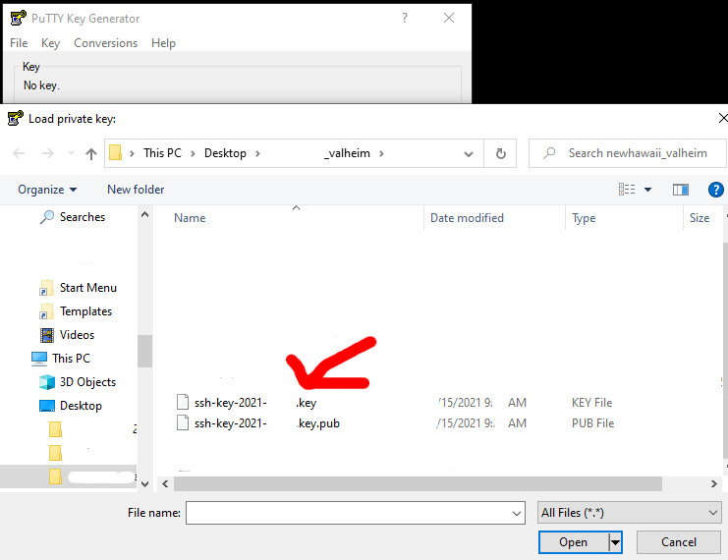This screenshot has width=728, height=560.
Task: Click the folder icon in the address bar
Action: 115,152
